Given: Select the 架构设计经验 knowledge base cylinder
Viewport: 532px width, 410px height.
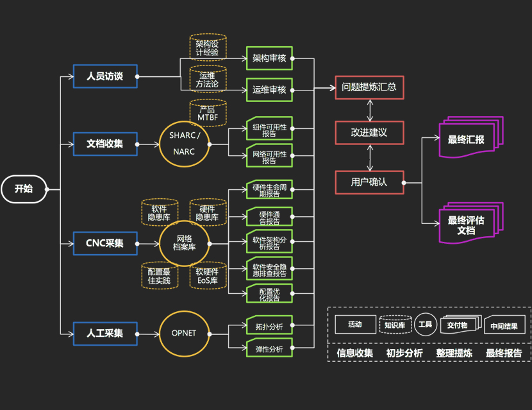Looking at the screenshot, I should [x=208, y=48].
